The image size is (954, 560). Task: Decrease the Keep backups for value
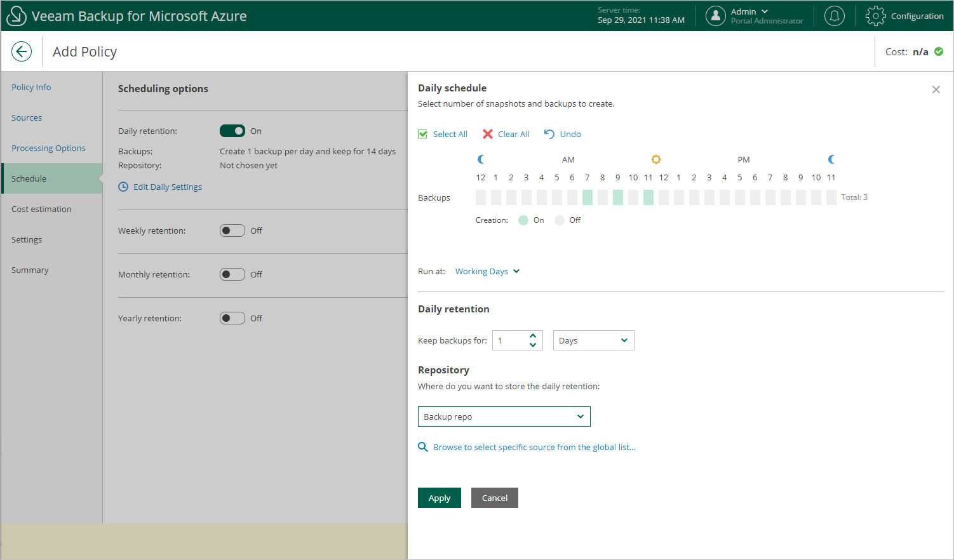tap(533, 345)
